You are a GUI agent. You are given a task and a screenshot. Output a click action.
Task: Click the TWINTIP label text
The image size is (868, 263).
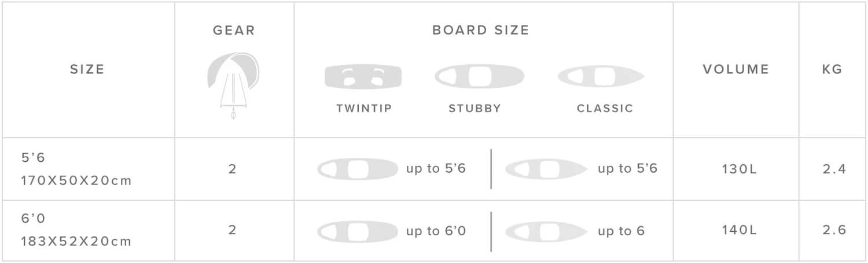[364, 109]
